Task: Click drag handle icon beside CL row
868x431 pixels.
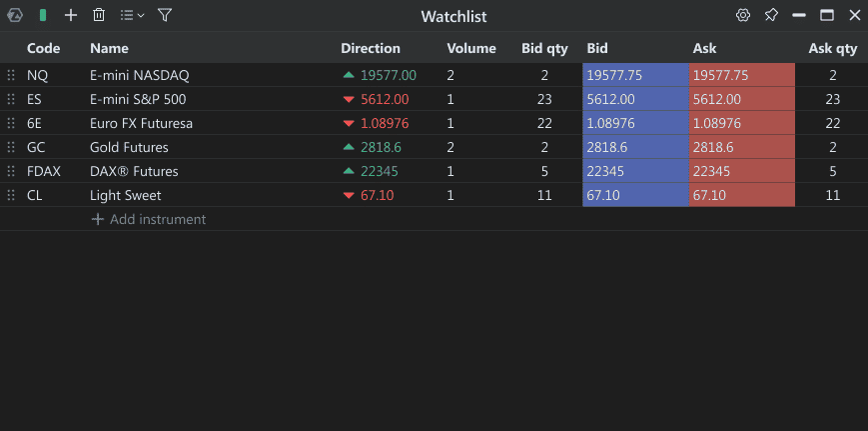Action: tap(11, 195)
